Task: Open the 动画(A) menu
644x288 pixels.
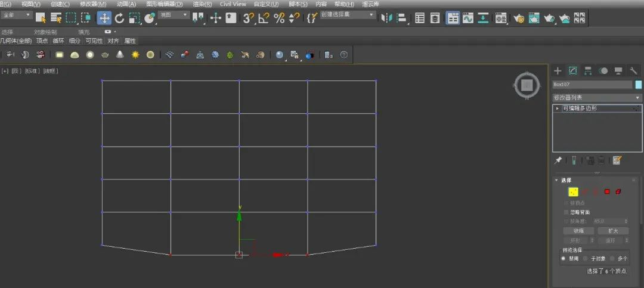Action: tap(126, 4)
